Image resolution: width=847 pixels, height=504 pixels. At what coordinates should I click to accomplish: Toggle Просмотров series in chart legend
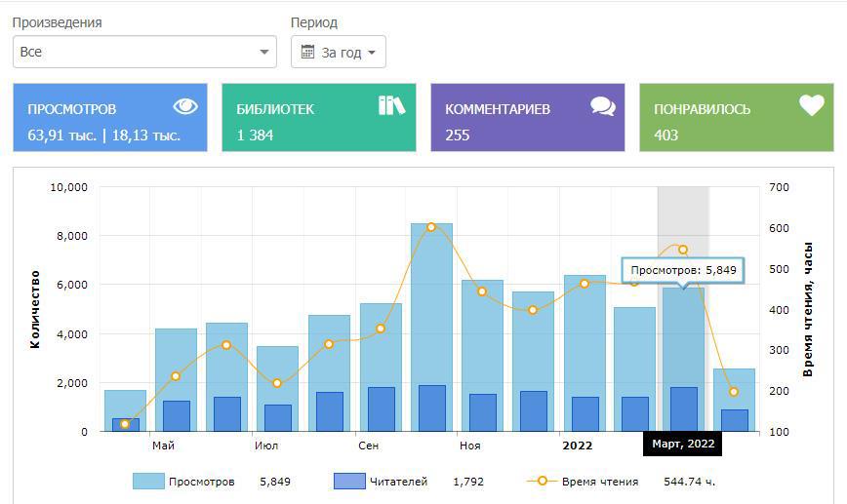(201, 481)
